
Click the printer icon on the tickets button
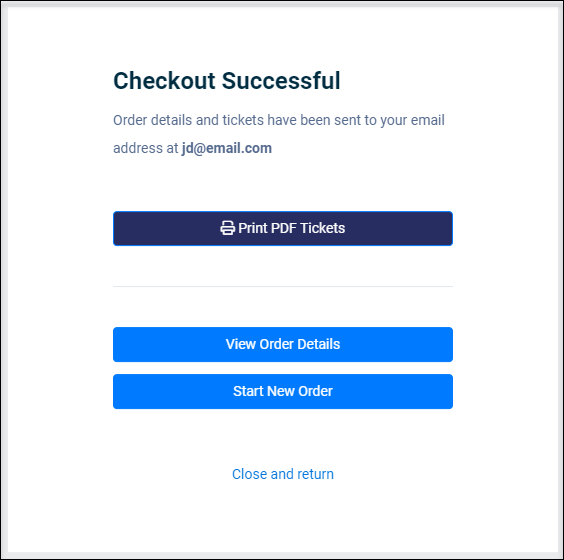(x=227, y=228)
